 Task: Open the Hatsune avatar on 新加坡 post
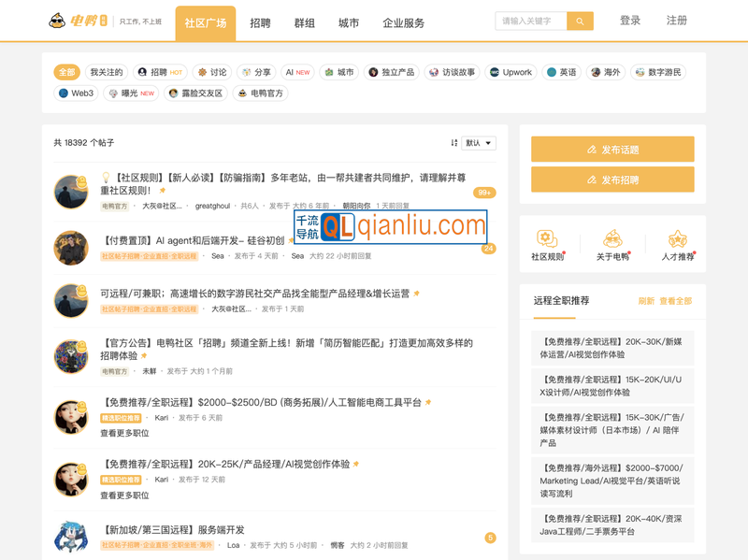point(71,538)
